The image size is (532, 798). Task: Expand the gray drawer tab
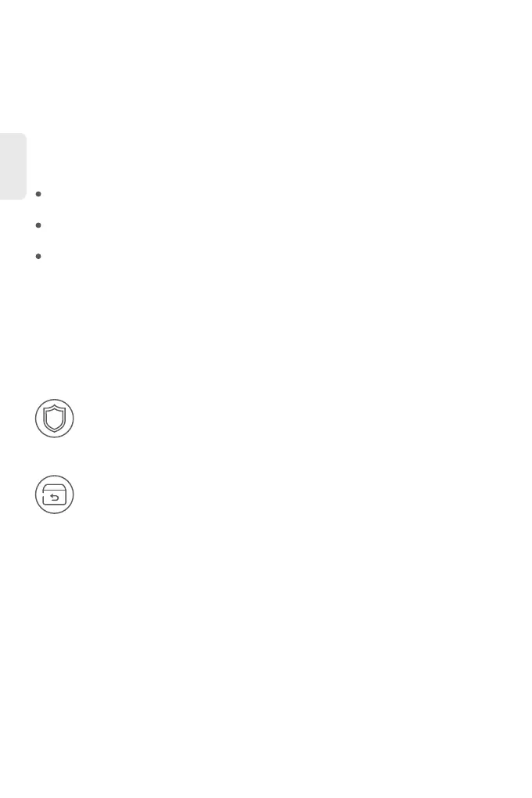[x=13, y=167]
